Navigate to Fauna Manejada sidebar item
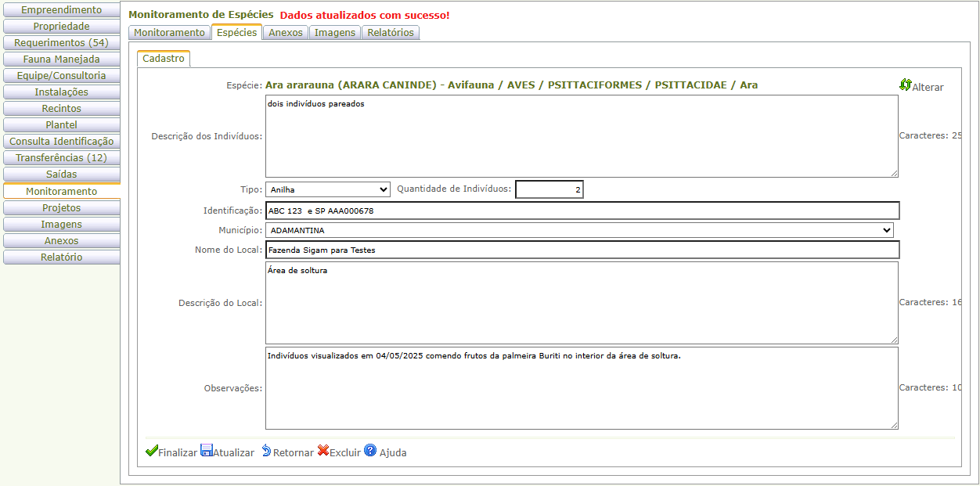980x486 pixels. (x=61, y=59)
